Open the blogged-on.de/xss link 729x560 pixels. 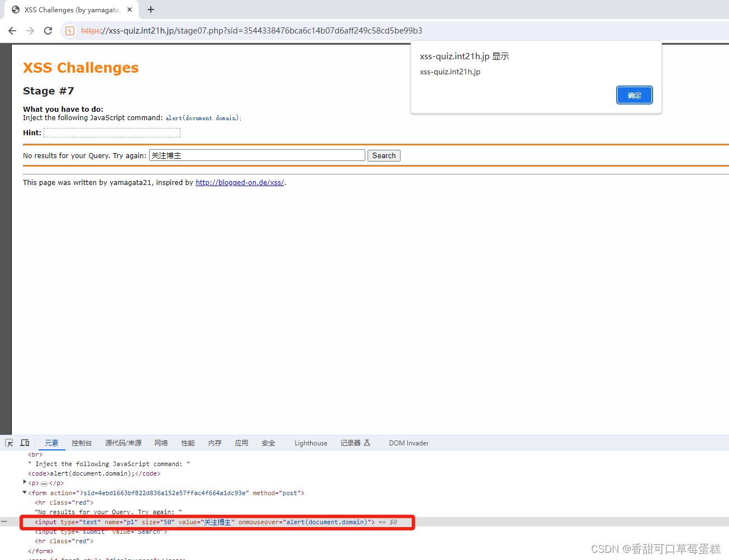240,182
